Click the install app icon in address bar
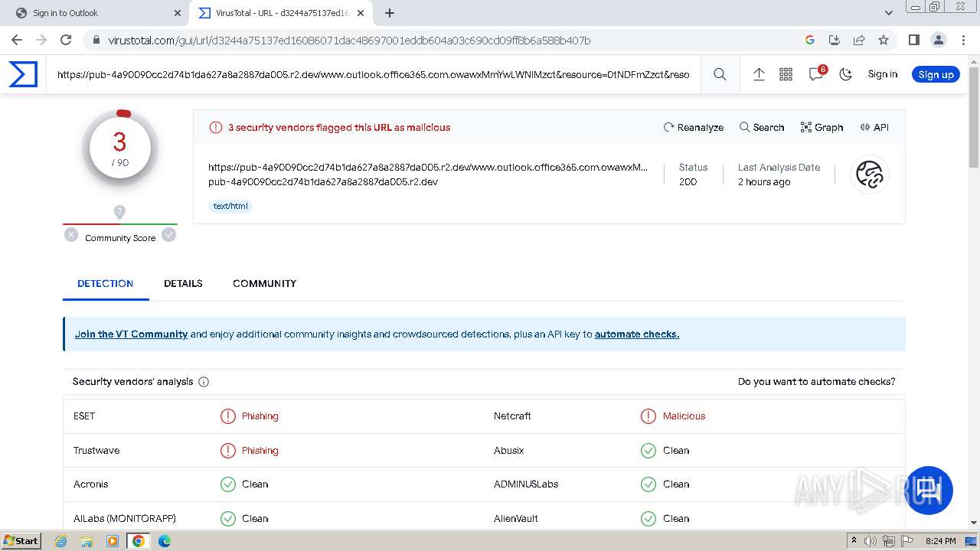Viewport: 980px width, 551px height. tap(835, 40)
